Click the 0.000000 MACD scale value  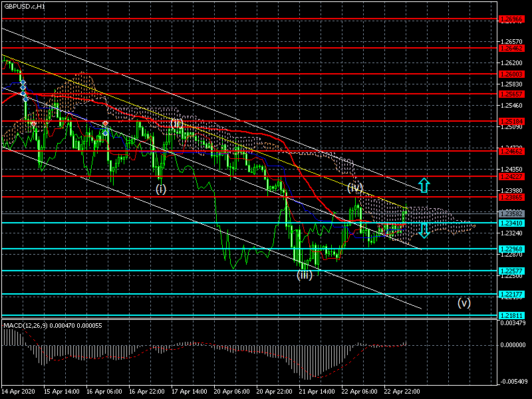(x=513, y=344)
